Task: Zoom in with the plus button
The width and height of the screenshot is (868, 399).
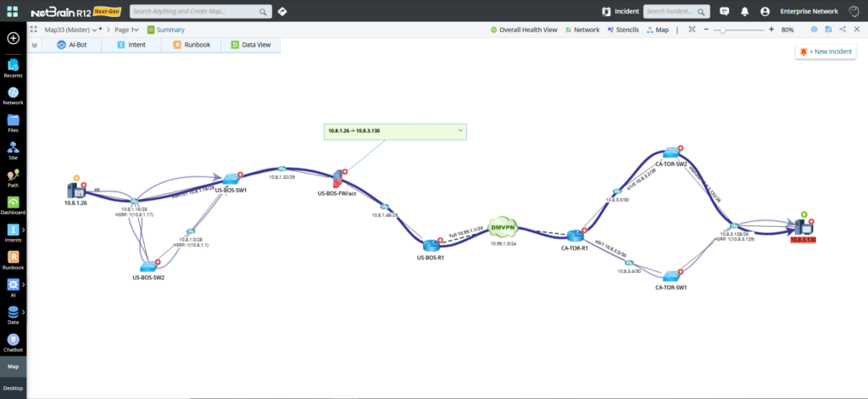Action: click(771, 30)
